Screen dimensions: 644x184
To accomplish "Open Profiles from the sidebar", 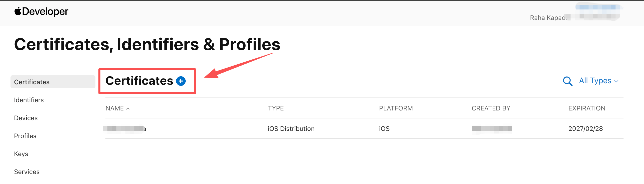I will 25,136.
